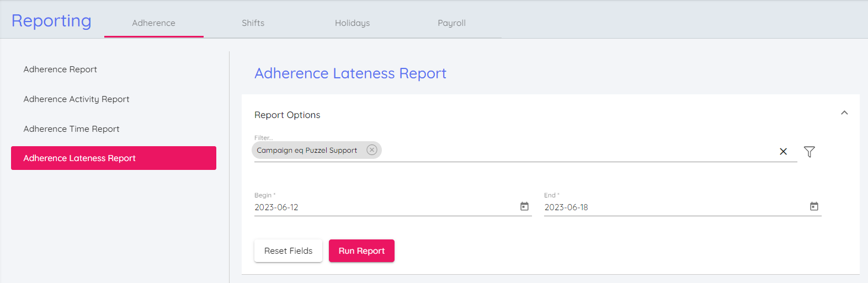The width and height of the screenshot is (868, 283).
Task: Choose Adherence Time Report
Action: click(x=71, y=129)
